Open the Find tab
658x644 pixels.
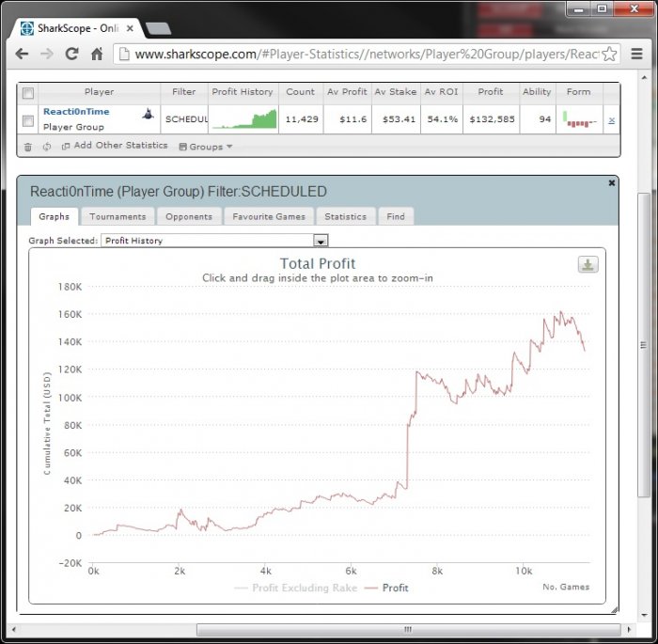coord(396,216)
